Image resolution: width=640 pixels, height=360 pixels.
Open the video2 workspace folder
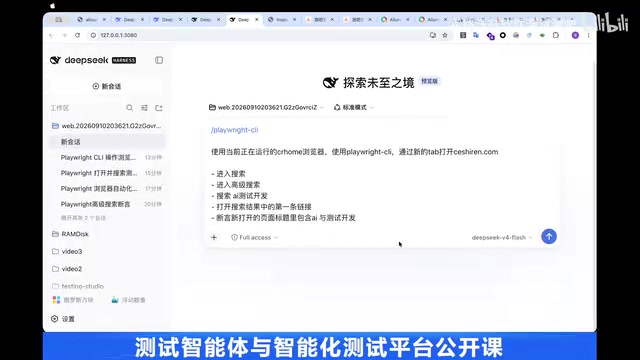(67, 269)
